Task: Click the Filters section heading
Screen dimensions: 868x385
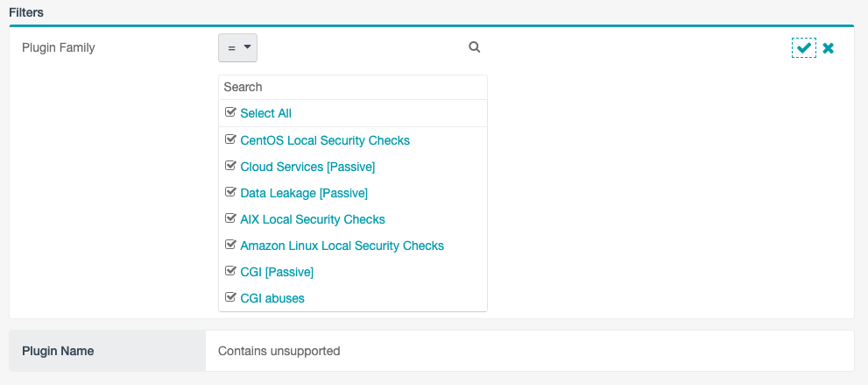Action: click(26, 13)
